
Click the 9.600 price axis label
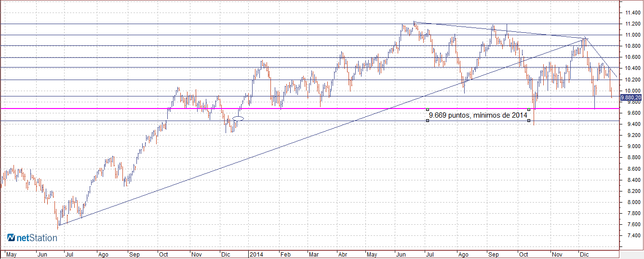[x=634, y=113]
